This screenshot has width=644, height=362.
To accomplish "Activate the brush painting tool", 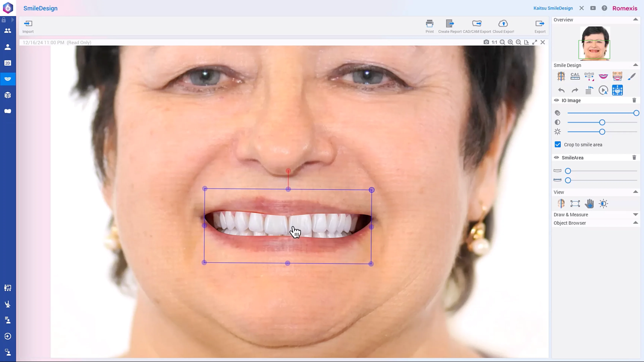I will [x=632, y=76].
